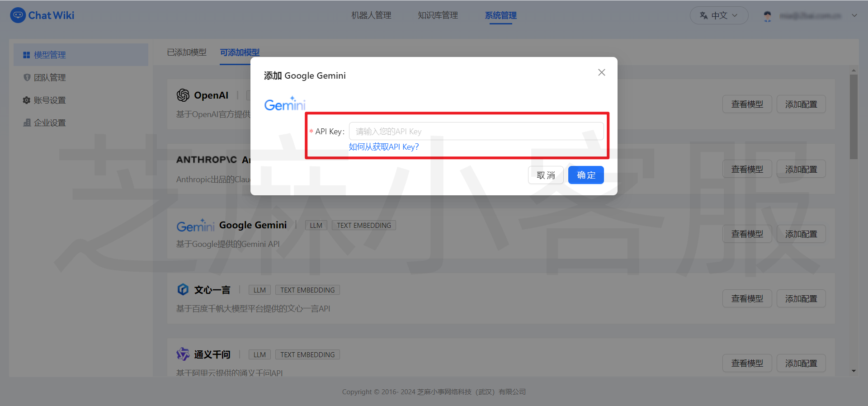The image size is (868, 406).
Task: Click 查看模型 for Google Gemini
Action: 747,234
